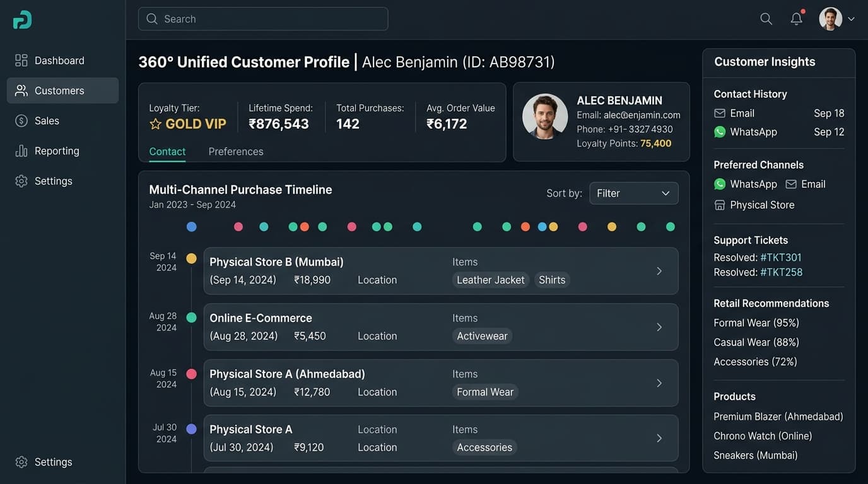
Task: Click the magnifier icon beside the notification bell
Action: point(766,19)
